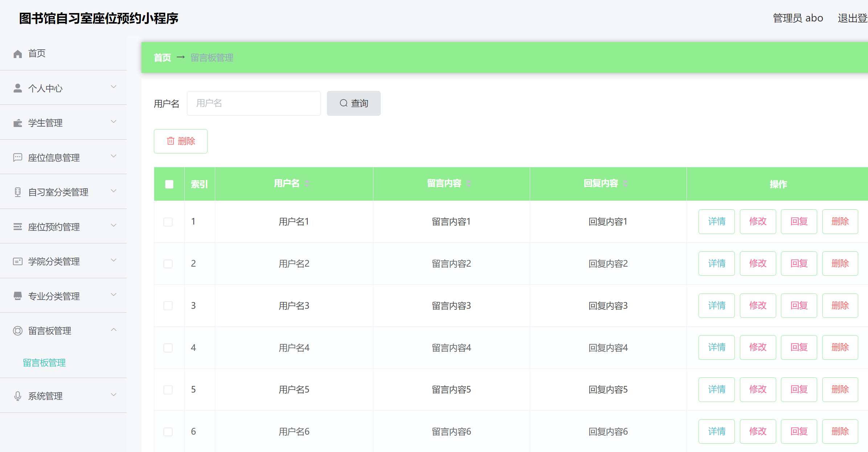Check the checkbox for row 4
The width and height of the screenshot is (868, 452).
pos(168,348)
